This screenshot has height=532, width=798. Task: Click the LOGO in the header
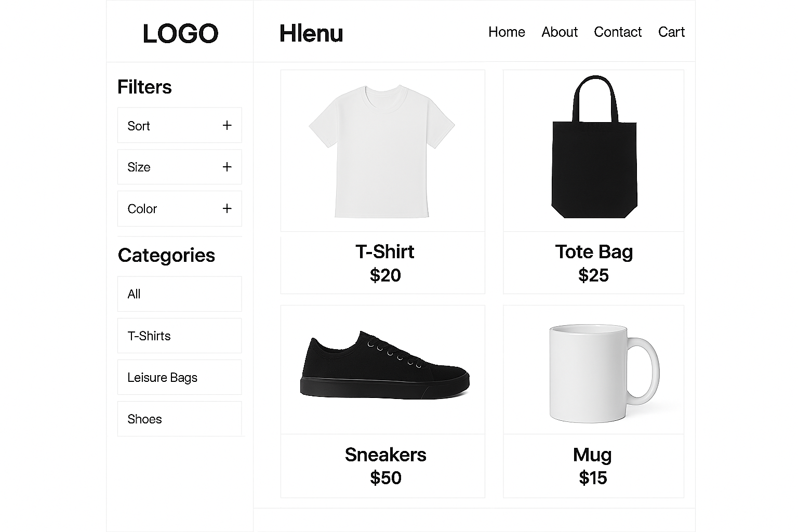click(180, 34)
